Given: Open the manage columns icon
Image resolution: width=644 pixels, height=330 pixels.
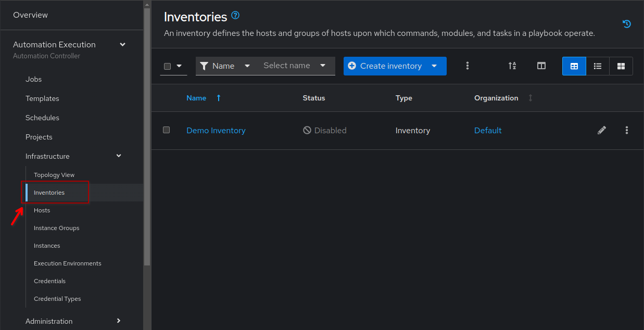Looking at the screenshot, I should tap(541, 66).
